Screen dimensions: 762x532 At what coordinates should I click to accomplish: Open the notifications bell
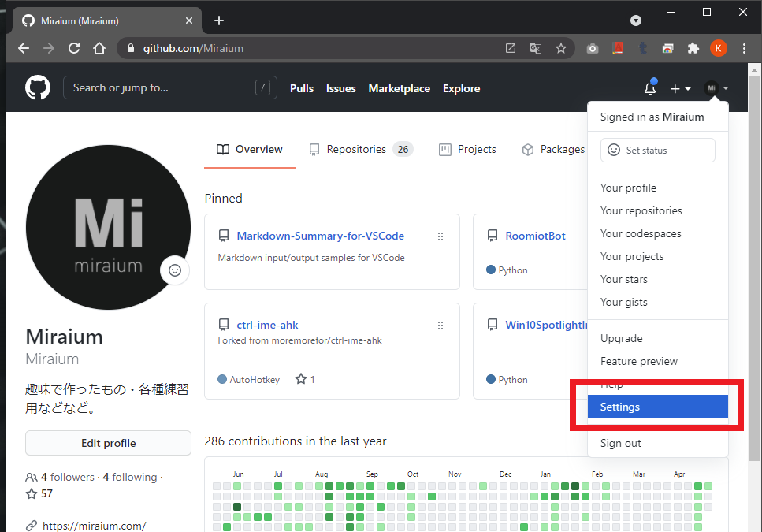[649, 89]
